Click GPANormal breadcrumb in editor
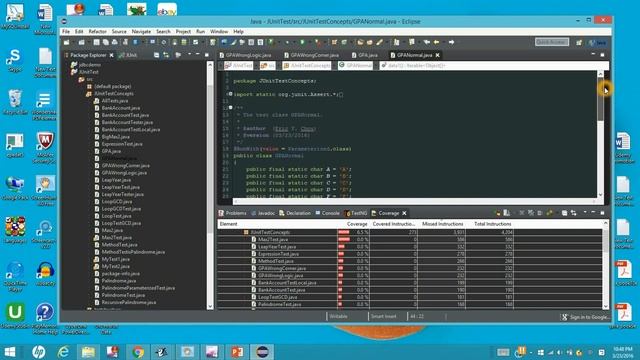 (x=356, y=65)
